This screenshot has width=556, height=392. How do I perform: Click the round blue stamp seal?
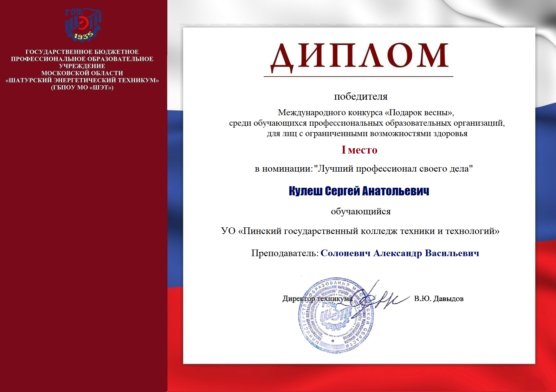336,315
